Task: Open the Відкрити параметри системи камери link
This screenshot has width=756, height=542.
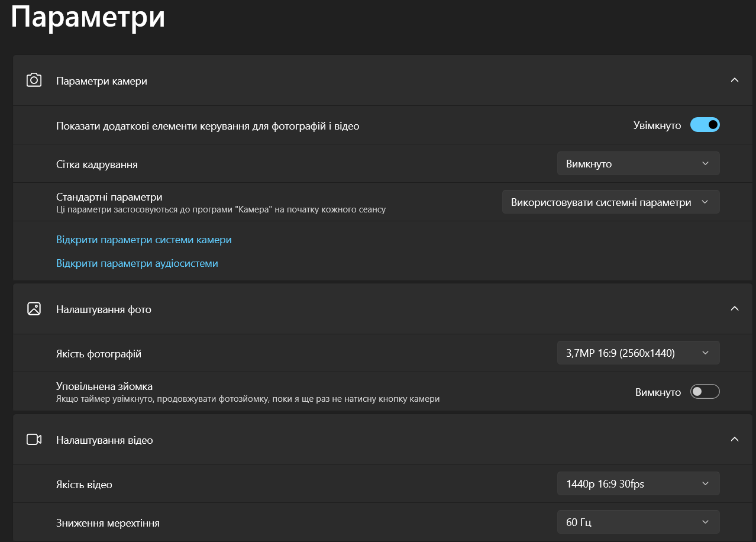Action: tap(144, 240)
